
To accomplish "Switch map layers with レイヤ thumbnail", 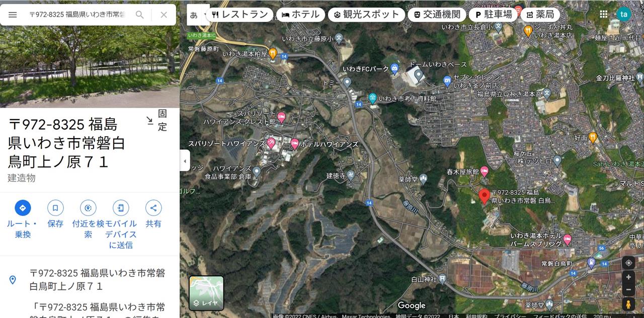I will click(x=206, y=293).
